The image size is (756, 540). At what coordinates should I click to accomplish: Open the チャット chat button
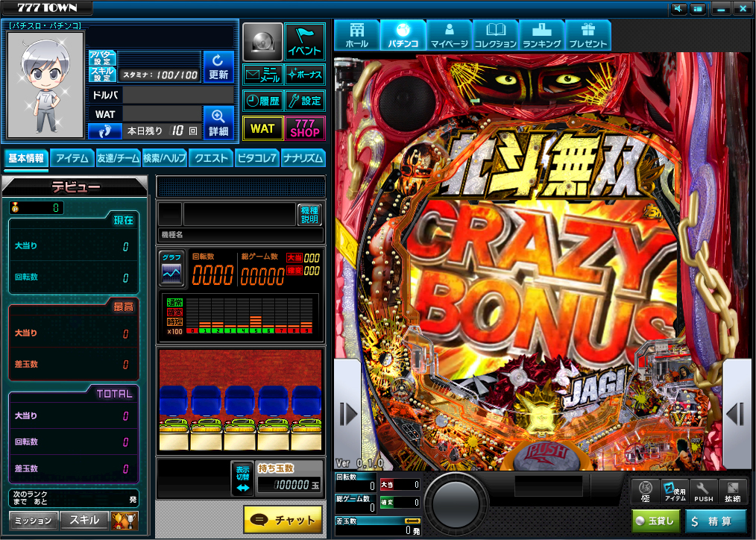pyautogui.click(x=283, y=520)
